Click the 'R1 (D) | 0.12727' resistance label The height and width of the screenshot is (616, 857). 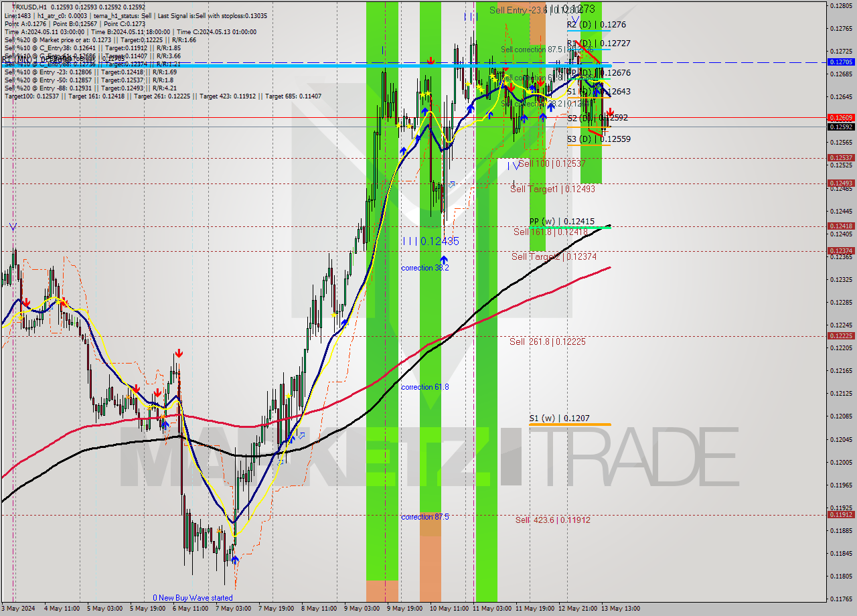coord(599,44)
